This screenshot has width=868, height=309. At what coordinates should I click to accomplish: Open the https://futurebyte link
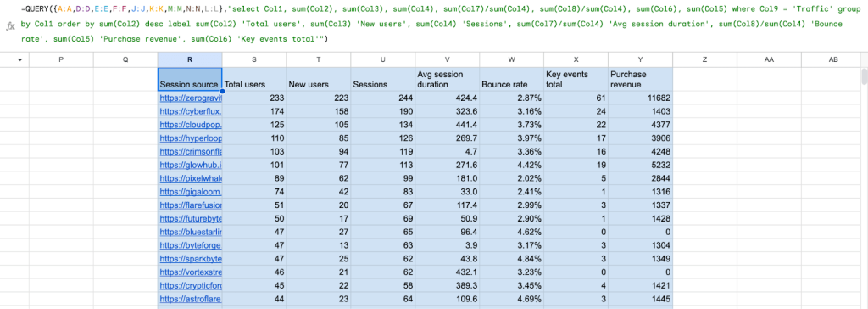[191, 218]
